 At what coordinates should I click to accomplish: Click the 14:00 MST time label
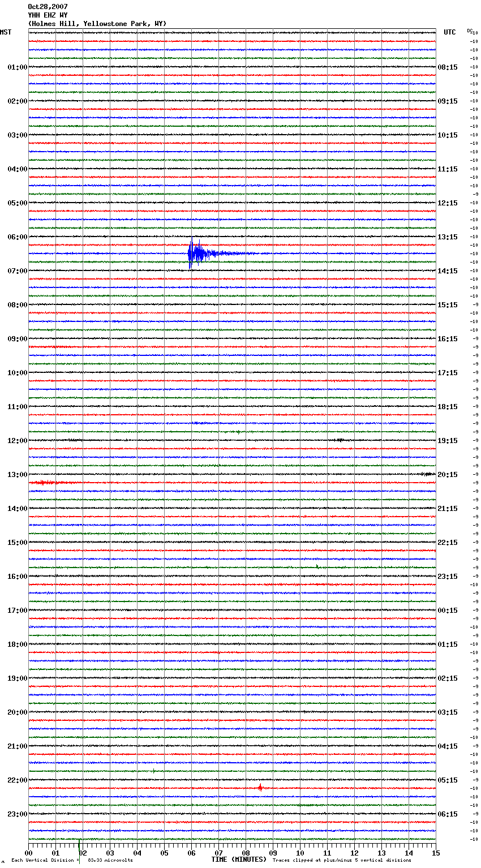click(x=18, y=509)
